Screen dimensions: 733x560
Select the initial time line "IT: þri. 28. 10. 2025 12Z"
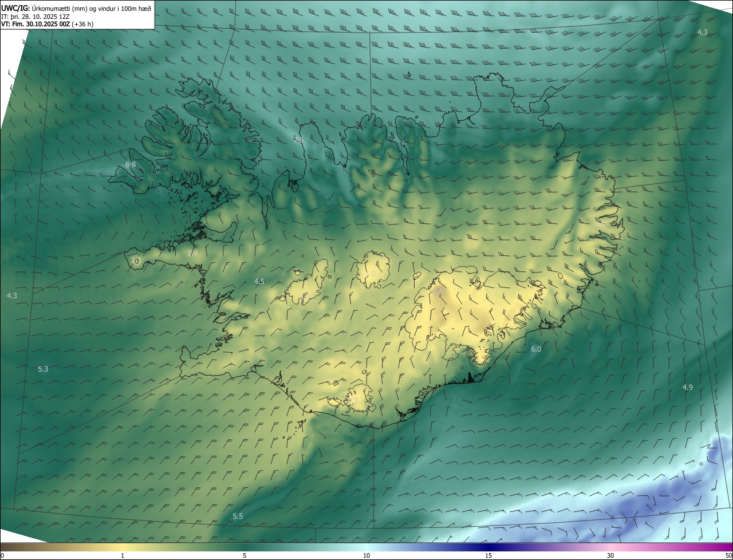pos(35,17)
